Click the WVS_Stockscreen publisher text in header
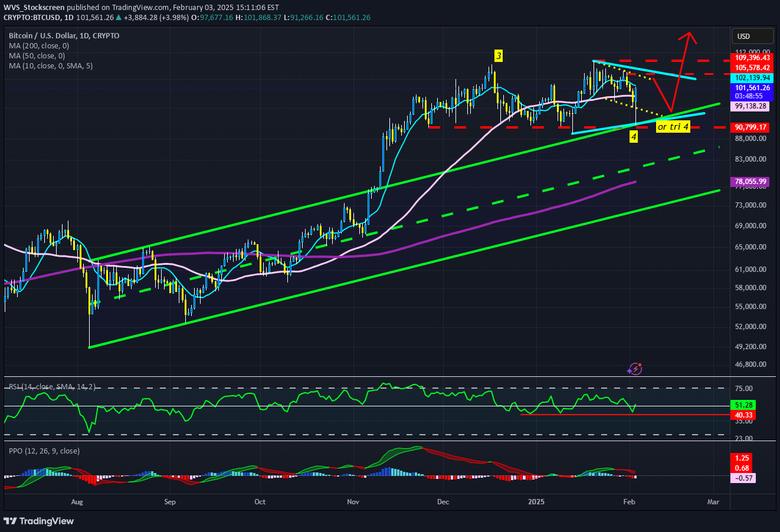 click(x=34, y=9)
